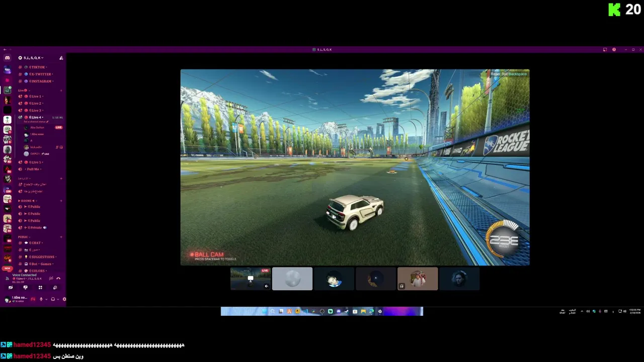644x362 pixels.
Task: Select the last dark-haired participant tile
Action: (x=459, y=279)
